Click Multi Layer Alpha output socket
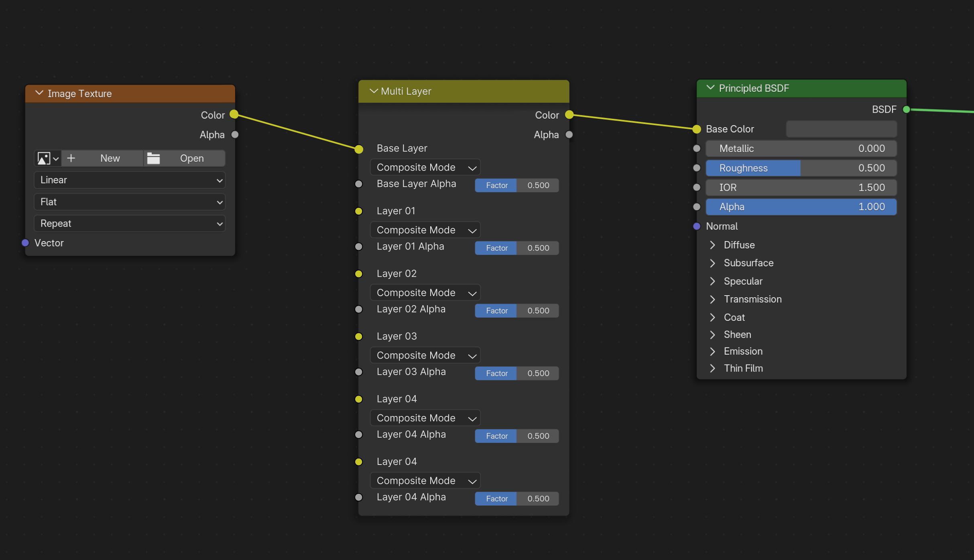974x560 pixels. [x=569, y=135]
